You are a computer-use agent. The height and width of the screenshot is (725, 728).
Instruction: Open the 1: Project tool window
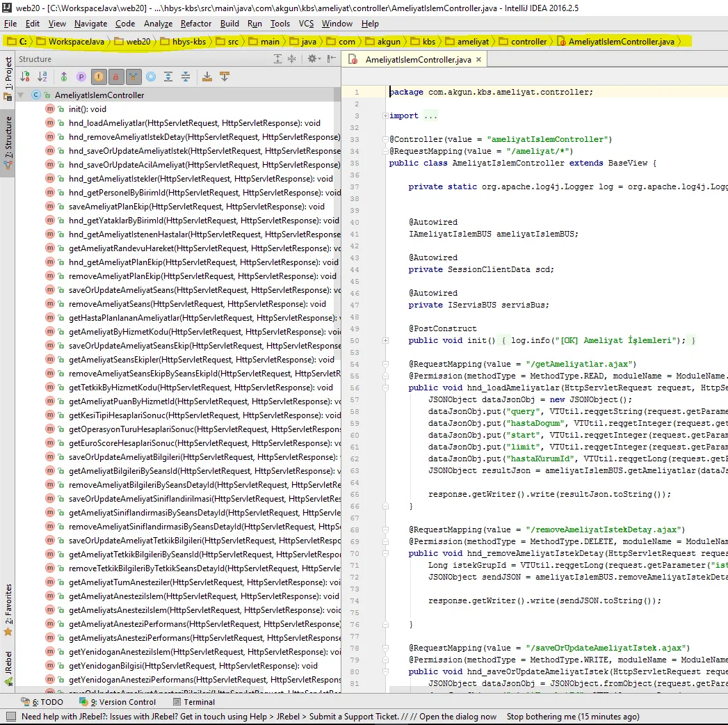click(x=8, y=79)
